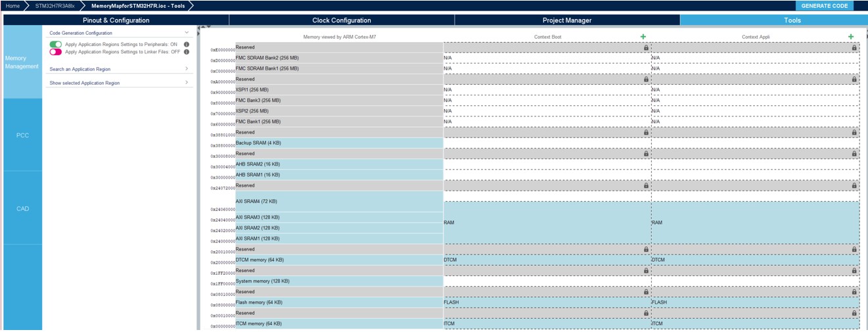
Task: Turn on Apply Settings to Linker Files toggle
Action: point(56,52)
